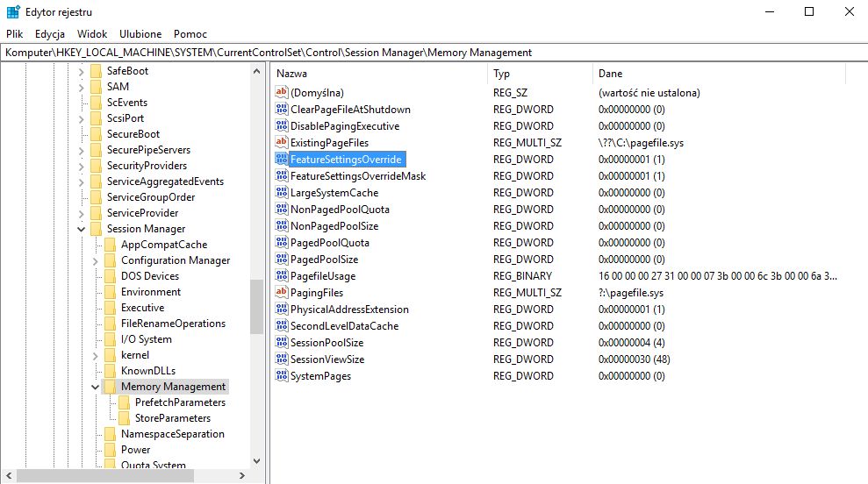Select the Power key
868x484 pixels.
[x=136, y=450]
